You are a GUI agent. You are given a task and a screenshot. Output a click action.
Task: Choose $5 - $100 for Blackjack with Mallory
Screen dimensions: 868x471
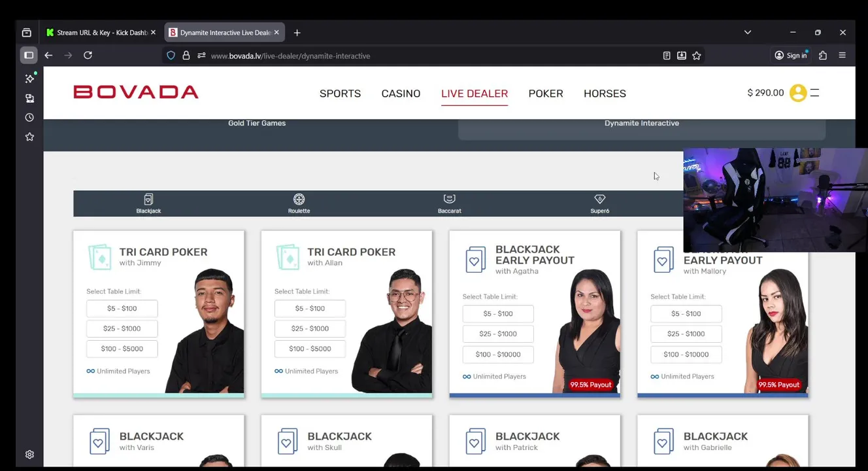coord(686,313)
